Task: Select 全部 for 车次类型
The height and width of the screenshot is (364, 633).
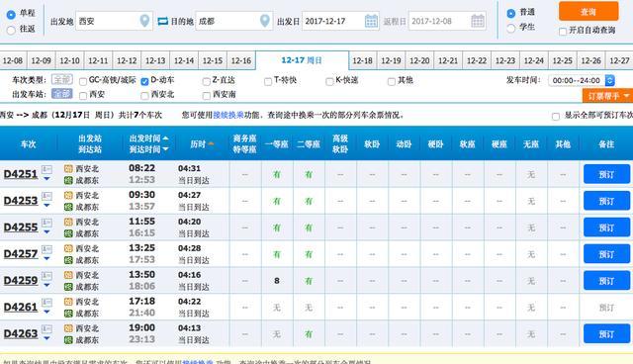Action: click(x=62, y=79)
